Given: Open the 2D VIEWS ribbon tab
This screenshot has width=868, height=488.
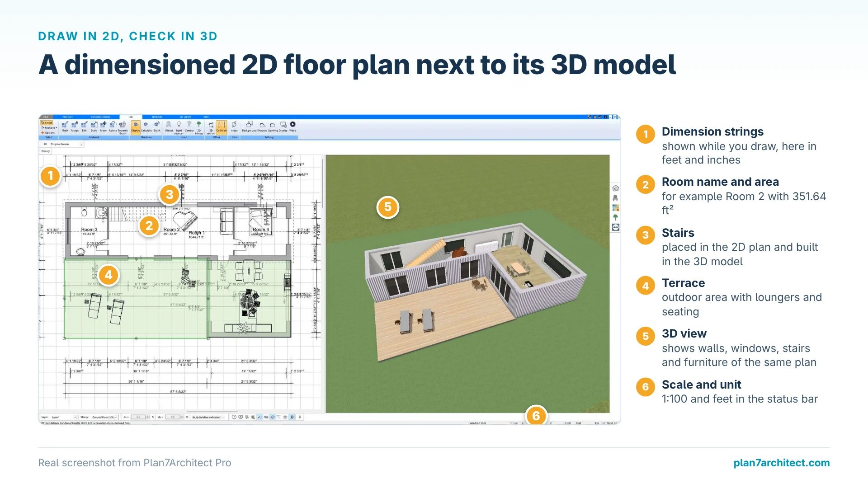Looking at the screenshot, I should coord(185,117).
